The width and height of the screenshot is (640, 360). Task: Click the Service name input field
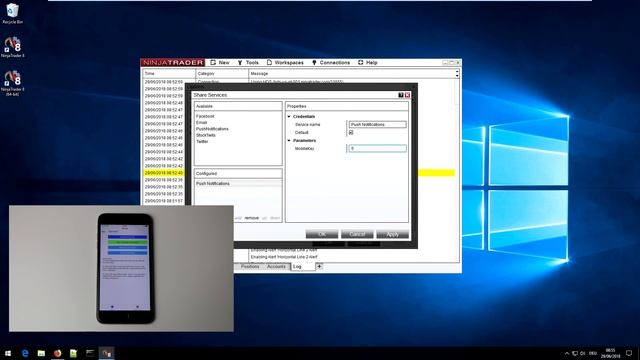click(377, 124)
